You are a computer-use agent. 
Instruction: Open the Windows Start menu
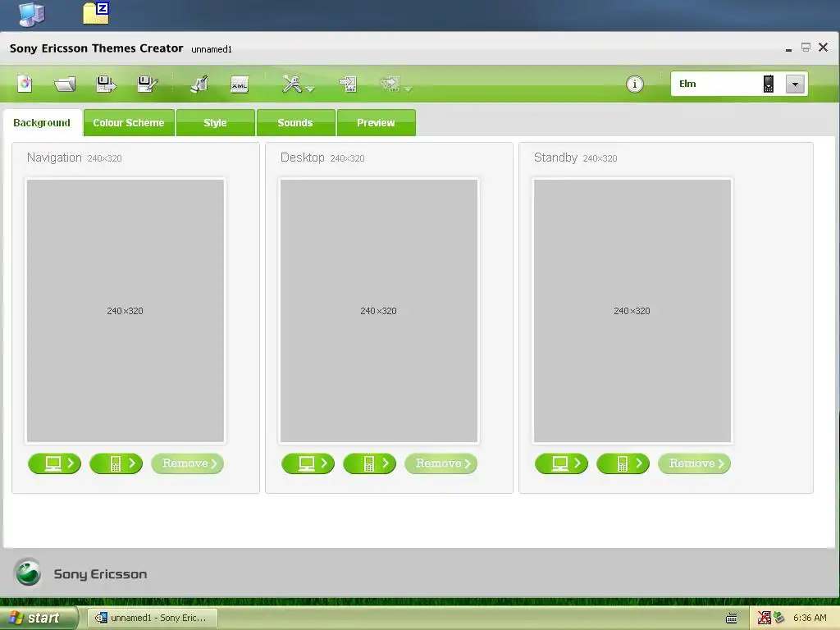pyautogui.click(x=39, y=618)
